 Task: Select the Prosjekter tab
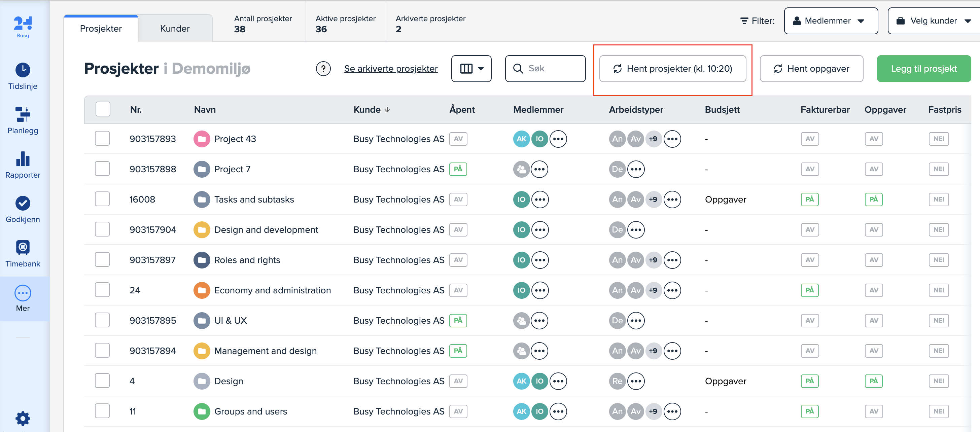[101, 29]
